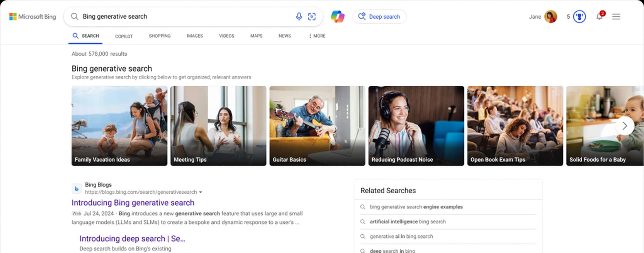Click the Rewards points count 5
This screenshot has width=644, height=253.
click(x=568, y=17)
